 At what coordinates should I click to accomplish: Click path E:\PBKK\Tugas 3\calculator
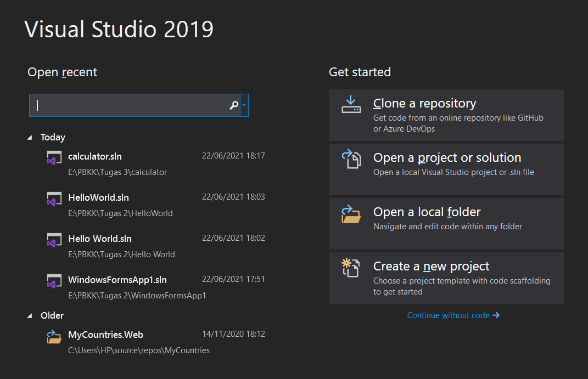(x=117, y=172)
